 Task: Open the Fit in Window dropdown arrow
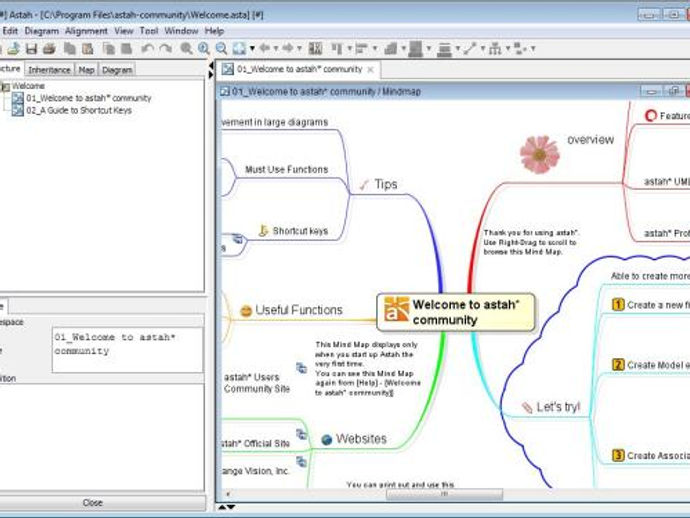(x=252, y=48)
